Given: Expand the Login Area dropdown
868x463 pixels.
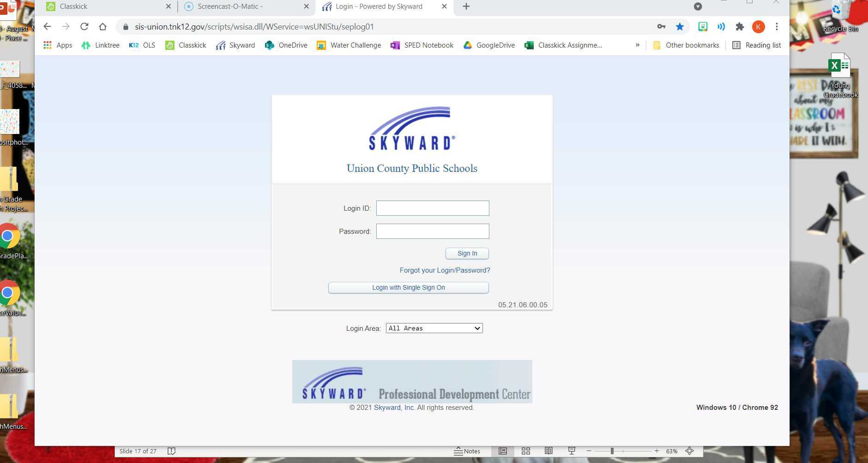Looking at the screenshot, I should 434,328.
